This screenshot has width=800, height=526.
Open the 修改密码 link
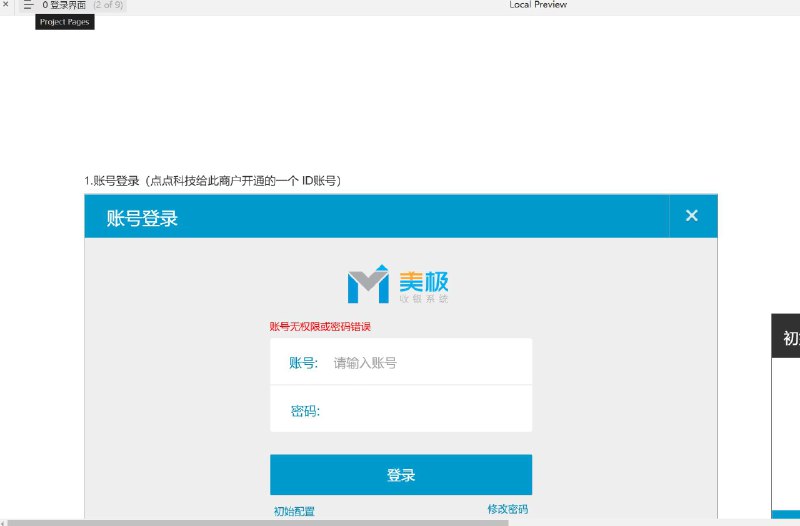click(508, 509)
